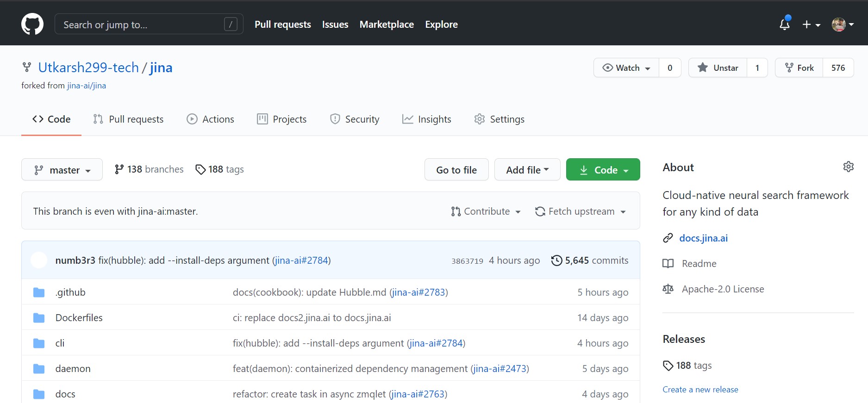Viewport: 868px width, 403px height.
Task: Expand the Contribute dropdown
Action: 486,211
